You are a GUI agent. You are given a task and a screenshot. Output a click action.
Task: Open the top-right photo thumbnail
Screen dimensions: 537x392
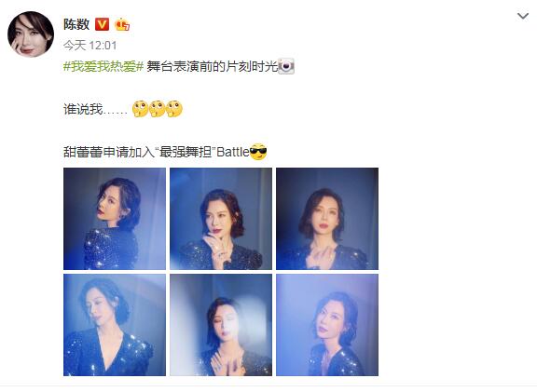(327, 219)
